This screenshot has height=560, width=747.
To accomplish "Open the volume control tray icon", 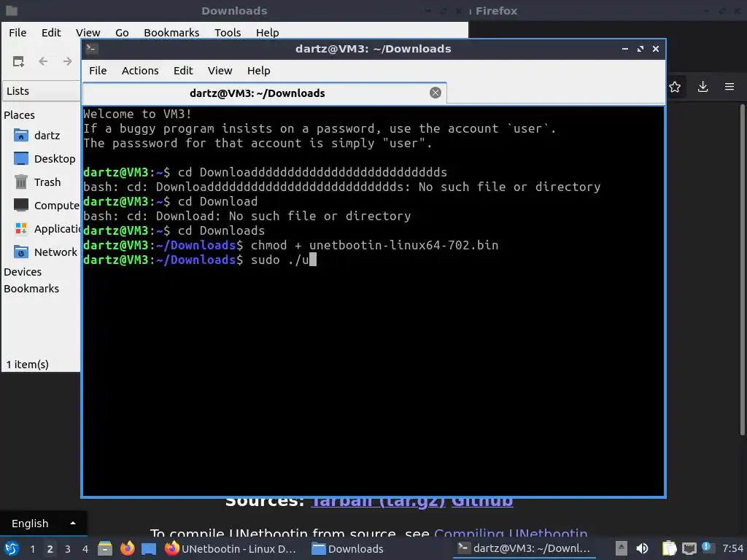I will point(642,548).
